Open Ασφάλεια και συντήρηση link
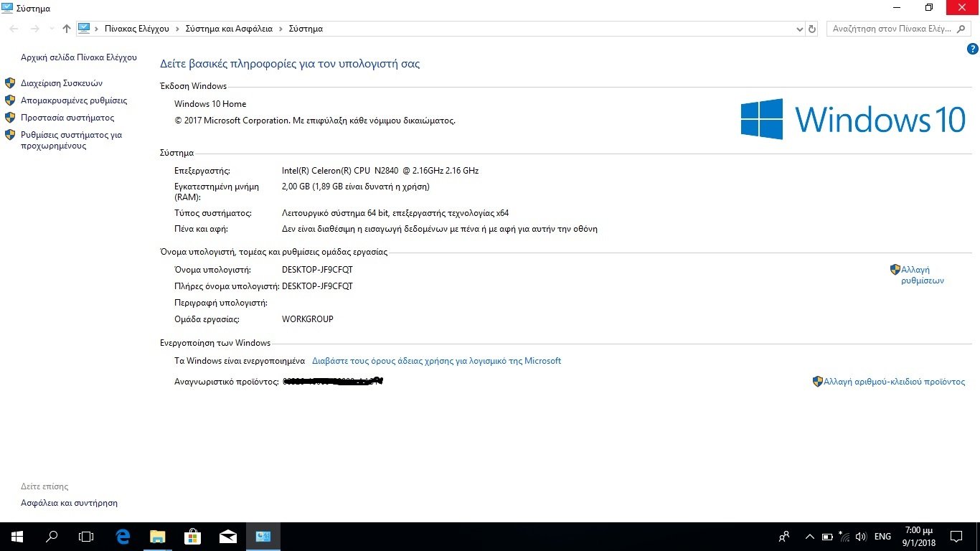 point(69,503)
